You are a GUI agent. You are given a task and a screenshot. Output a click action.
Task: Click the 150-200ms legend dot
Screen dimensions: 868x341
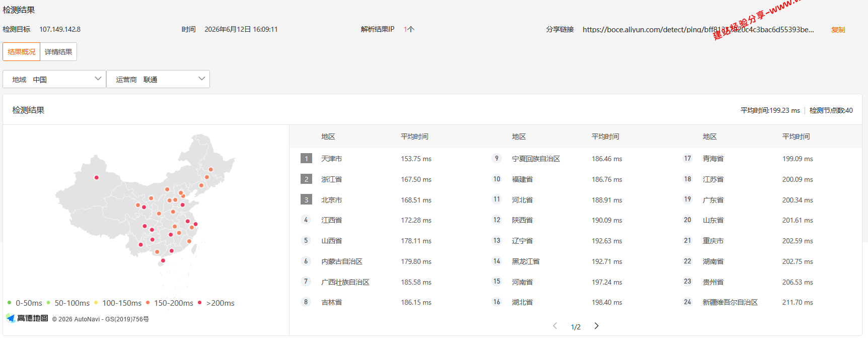[148, 303]
